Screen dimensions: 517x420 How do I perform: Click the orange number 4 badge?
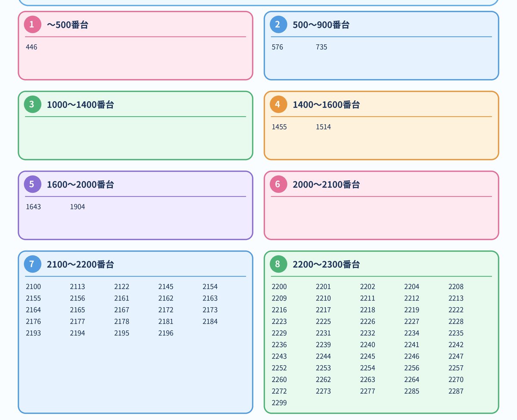coord(278,104)
